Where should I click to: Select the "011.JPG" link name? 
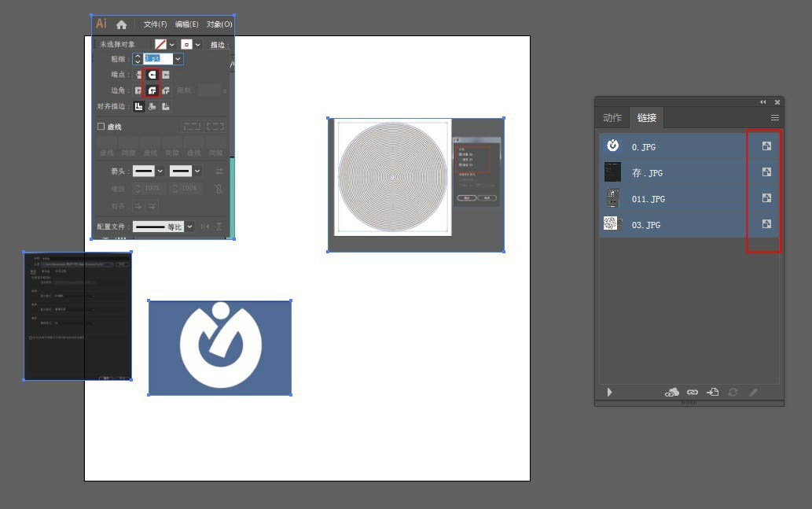[x=648, y=198]
